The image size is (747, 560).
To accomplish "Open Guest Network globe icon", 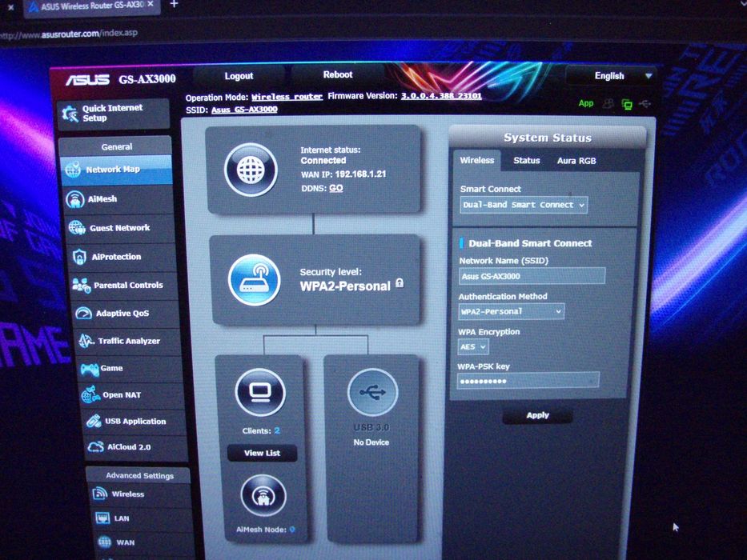I will click(77, 228).
